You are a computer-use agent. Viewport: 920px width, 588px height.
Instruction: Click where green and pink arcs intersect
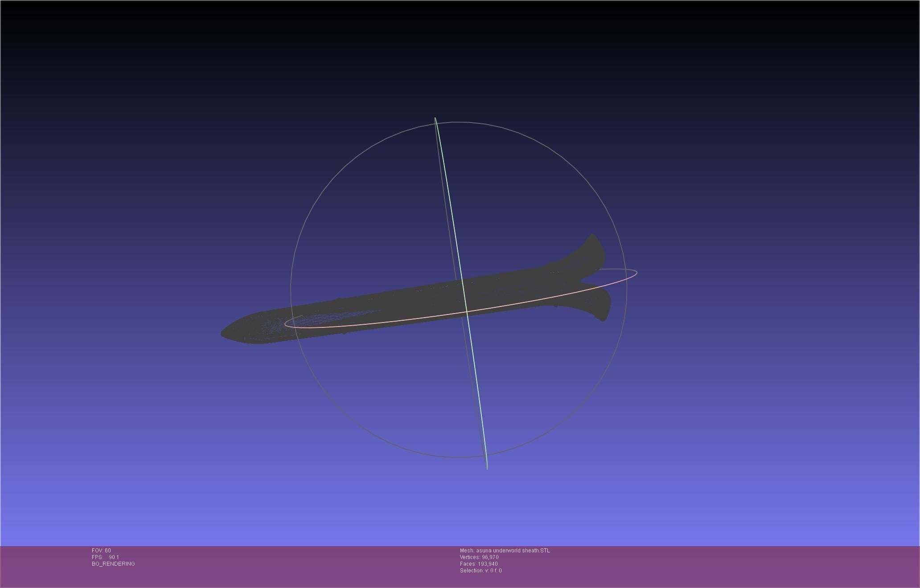click(466, 311)
